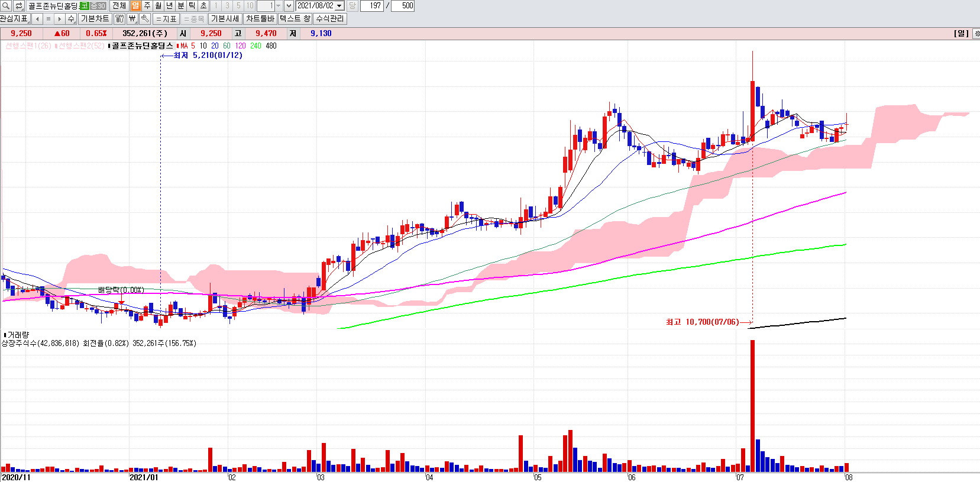Click the bar count field showing 197
This screenshot has width=980, height=482.
(x=372, y=6)
